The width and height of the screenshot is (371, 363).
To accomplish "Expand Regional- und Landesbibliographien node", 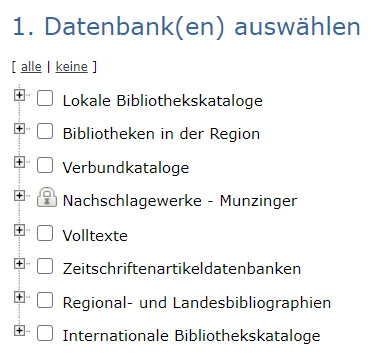I will pos(19,297).
